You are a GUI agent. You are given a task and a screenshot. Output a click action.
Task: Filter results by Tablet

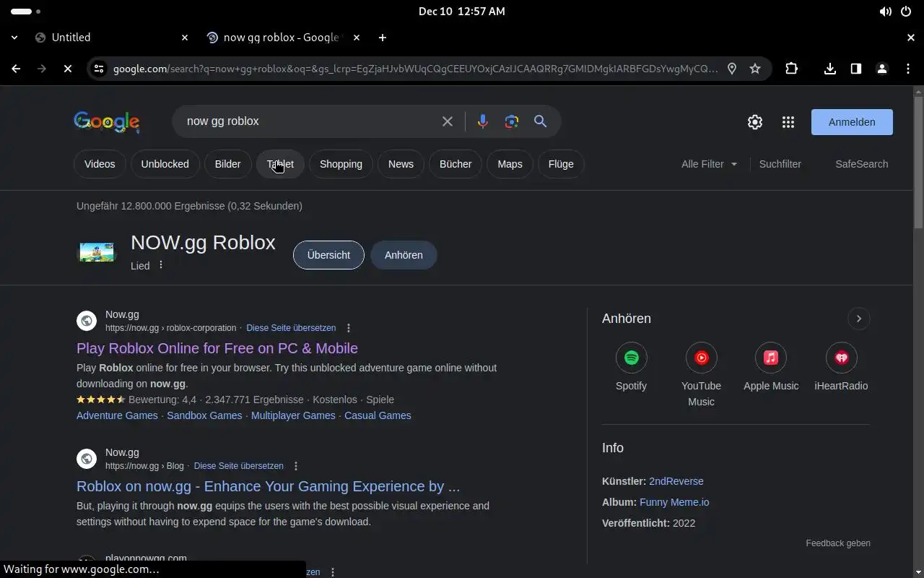point(280,164)
